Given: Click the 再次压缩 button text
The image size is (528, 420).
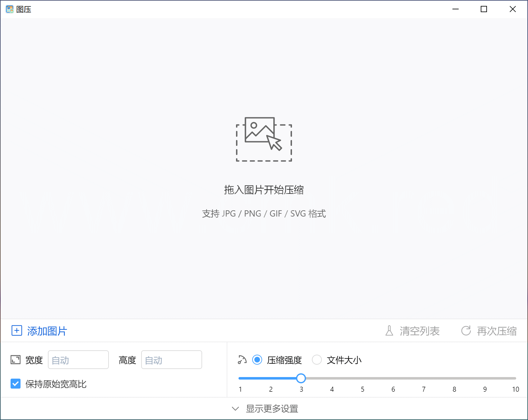Looking at the screenshot, I should 497,331.
